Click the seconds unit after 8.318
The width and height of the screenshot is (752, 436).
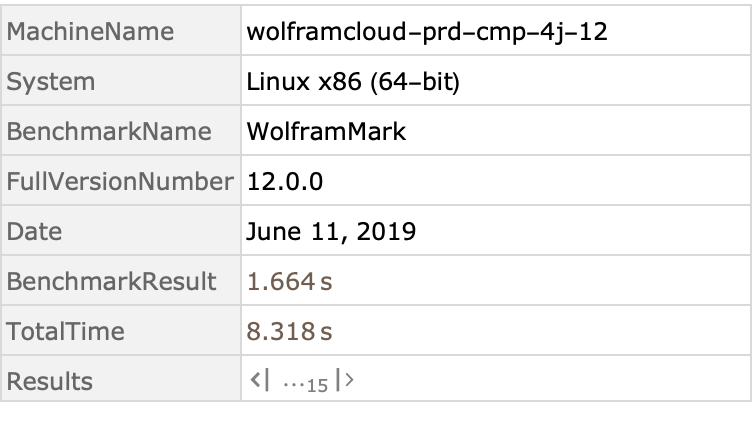tap(326, 332)
